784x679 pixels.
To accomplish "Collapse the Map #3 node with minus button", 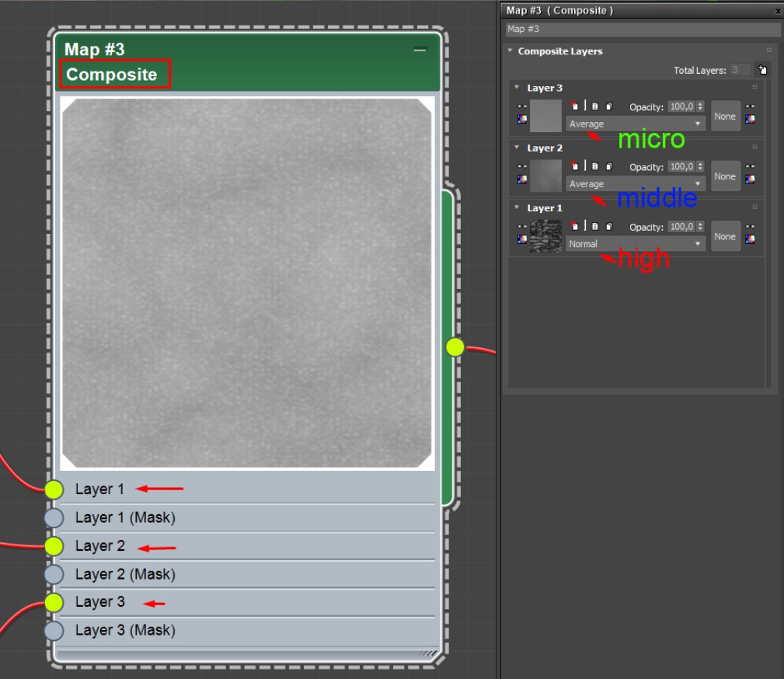I will pos(420,49).
